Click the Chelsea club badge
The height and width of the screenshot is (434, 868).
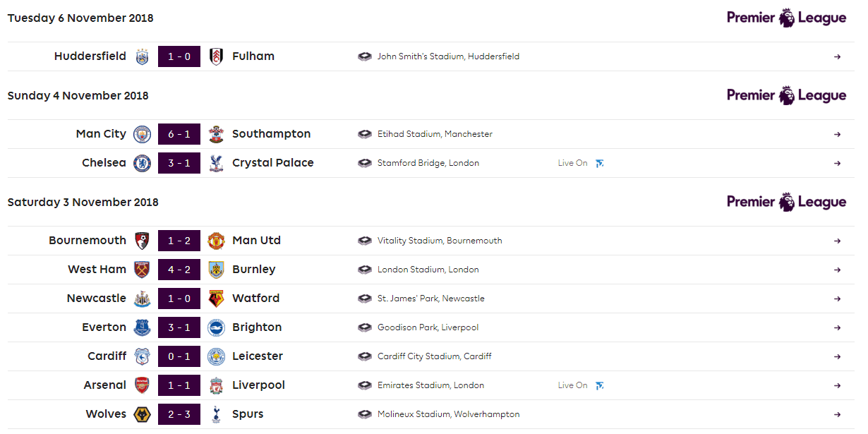click(x=142, y=162)
